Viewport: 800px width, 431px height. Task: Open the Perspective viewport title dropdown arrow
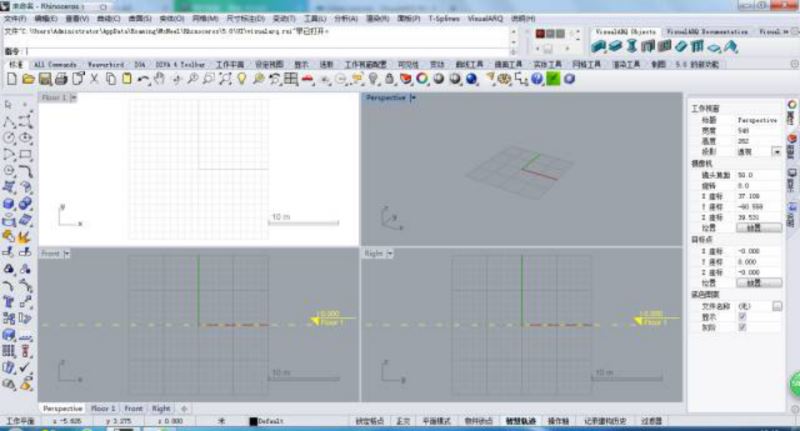point(412,97)
